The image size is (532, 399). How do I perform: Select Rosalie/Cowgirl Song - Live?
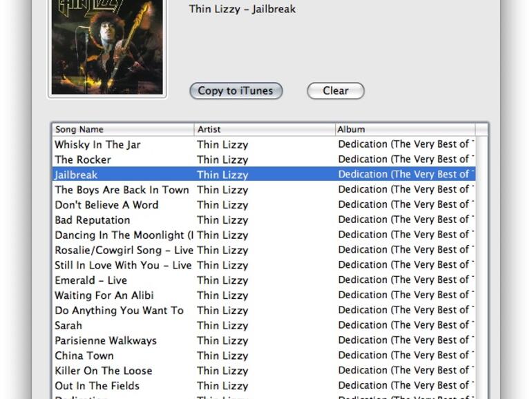(x=264, y=250)
